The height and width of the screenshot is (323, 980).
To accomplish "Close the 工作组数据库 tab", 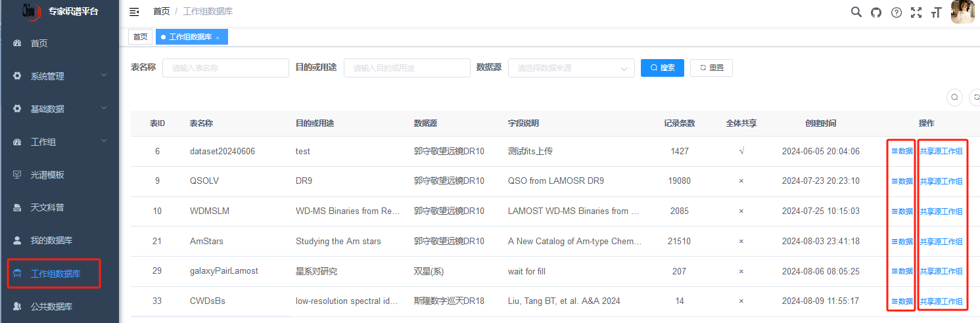I will (x=218, y=38).
